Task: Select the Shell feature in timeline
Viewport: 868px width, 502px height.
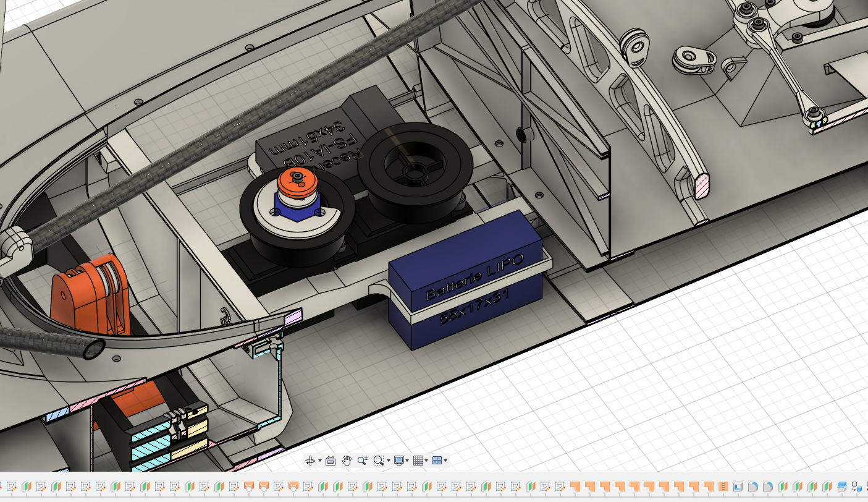Action: click(x=738, y=487)
